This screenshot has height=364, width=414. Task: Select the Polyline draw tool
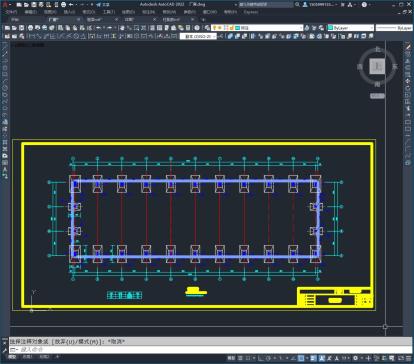[5, 61]
